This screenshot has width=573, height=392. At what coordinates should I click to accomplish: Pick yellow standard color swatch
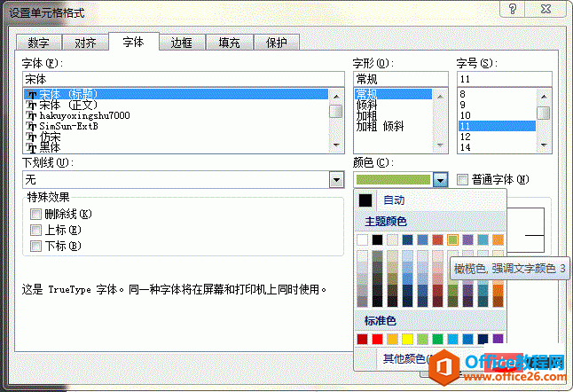407,339
